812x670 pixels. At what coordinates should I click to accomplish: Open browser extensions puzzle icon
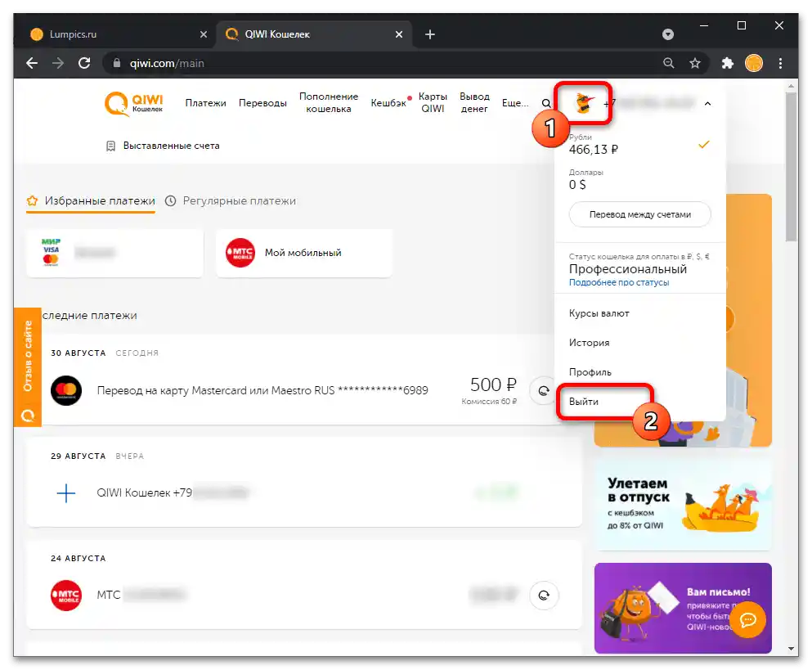(x=728, y=63)
